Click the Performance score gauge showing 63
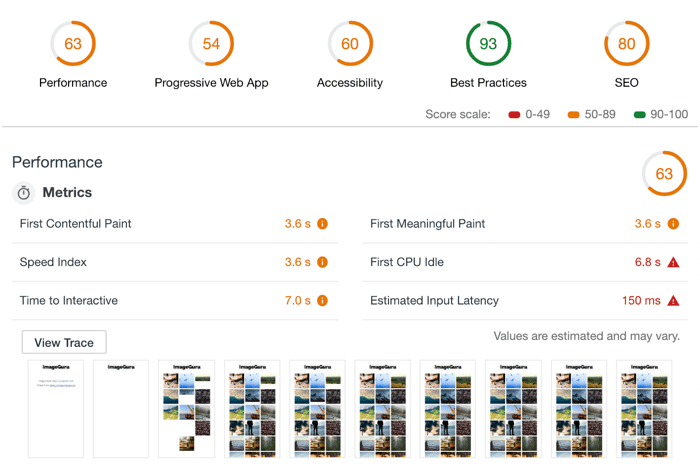This screenshot has height=473, width=700. (73, 44)
